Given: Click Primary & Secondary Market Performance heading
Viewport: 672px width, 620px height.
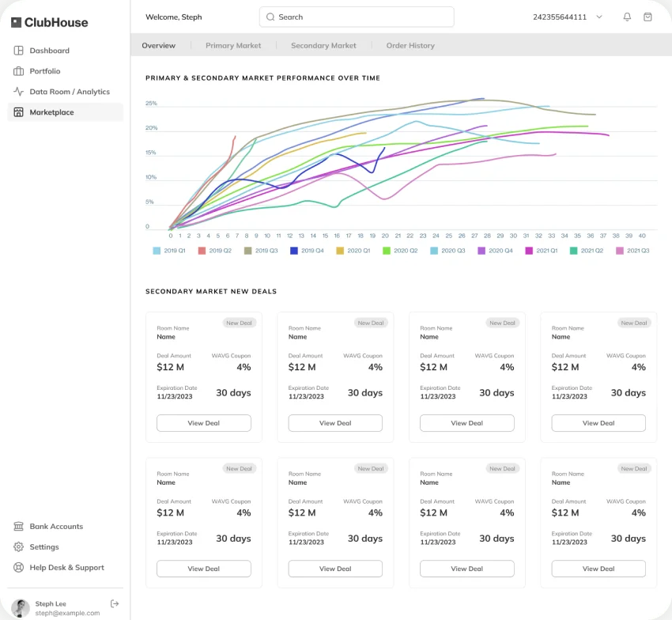Looking at the screenshot, I should (x=262, y=78).
